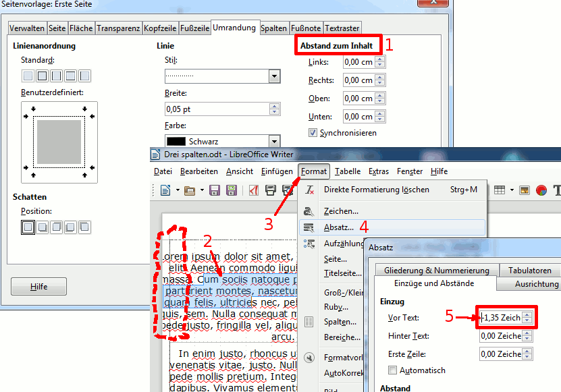
Task: Choose Zeichen... from the Format menu
Action: pyautogui.click(x=392, y=211)
